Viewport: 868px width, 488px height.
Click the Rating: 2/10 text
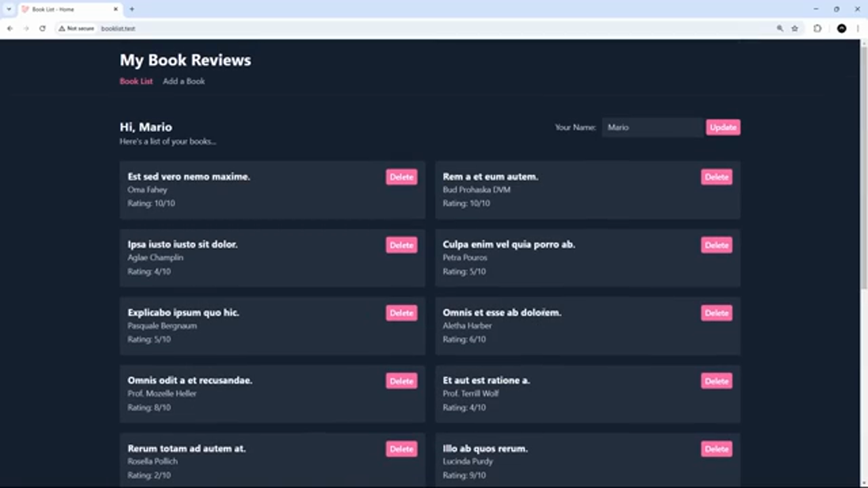tap(149, 475)
